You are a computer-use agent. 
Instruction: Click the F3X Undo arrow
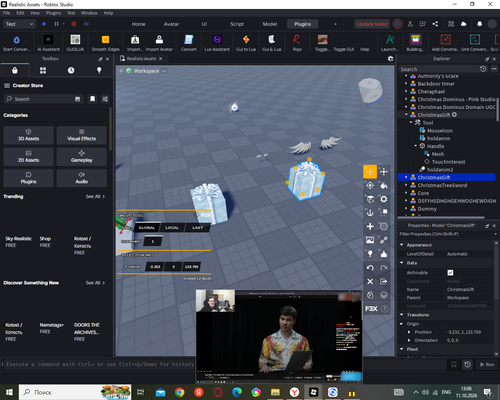[370, 268]
